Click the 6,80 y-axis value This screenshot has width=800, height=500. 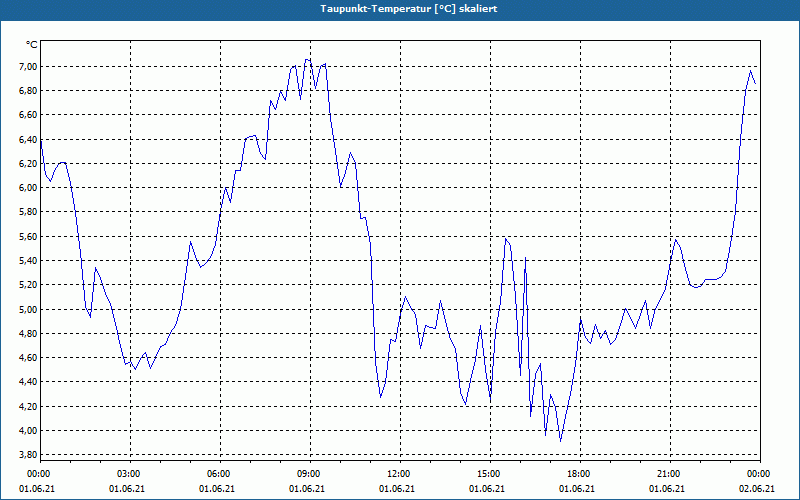(x=29, y=91)
